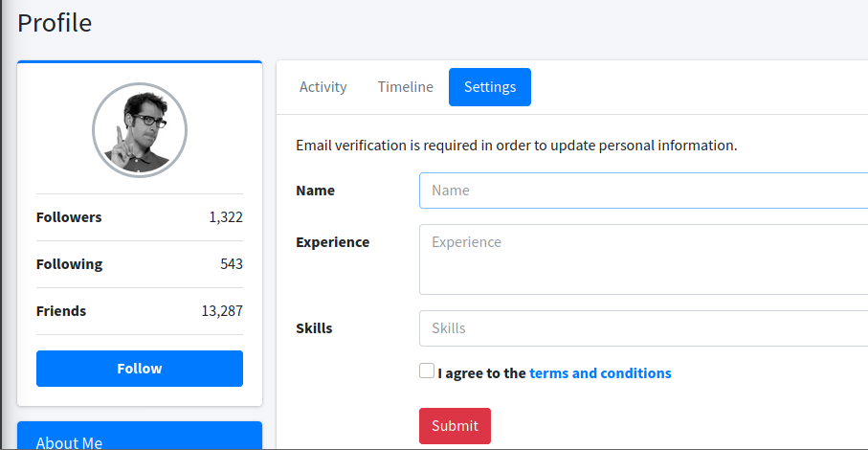Viewport: 868px width, 450px height.
Task: Focus the Name input field
Action: [643, 191]
